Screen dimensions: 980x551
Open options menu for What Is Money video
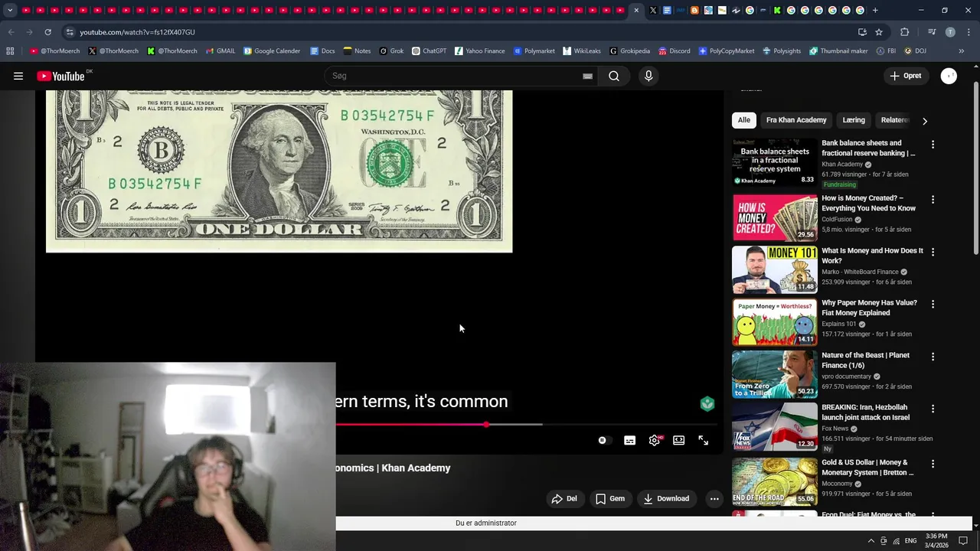point(933,252)
